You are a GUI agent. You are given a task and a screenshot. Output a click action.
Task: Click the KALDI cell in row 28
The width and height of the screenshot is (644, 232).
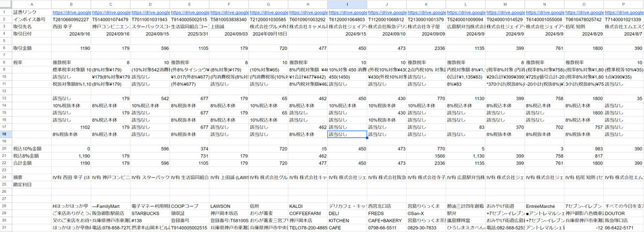[308, 206]
